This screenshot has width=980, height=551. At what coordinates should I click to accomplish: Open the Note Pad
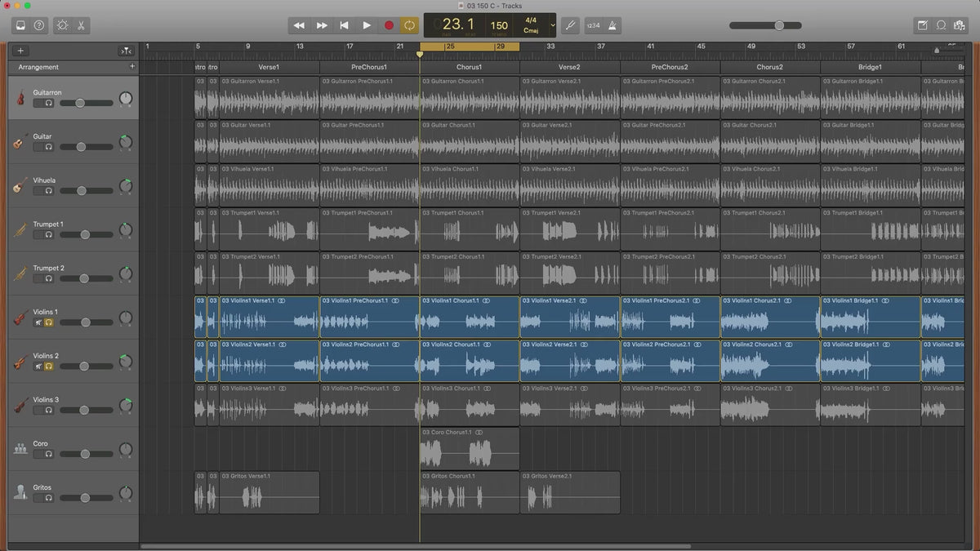tap(922, 25)
